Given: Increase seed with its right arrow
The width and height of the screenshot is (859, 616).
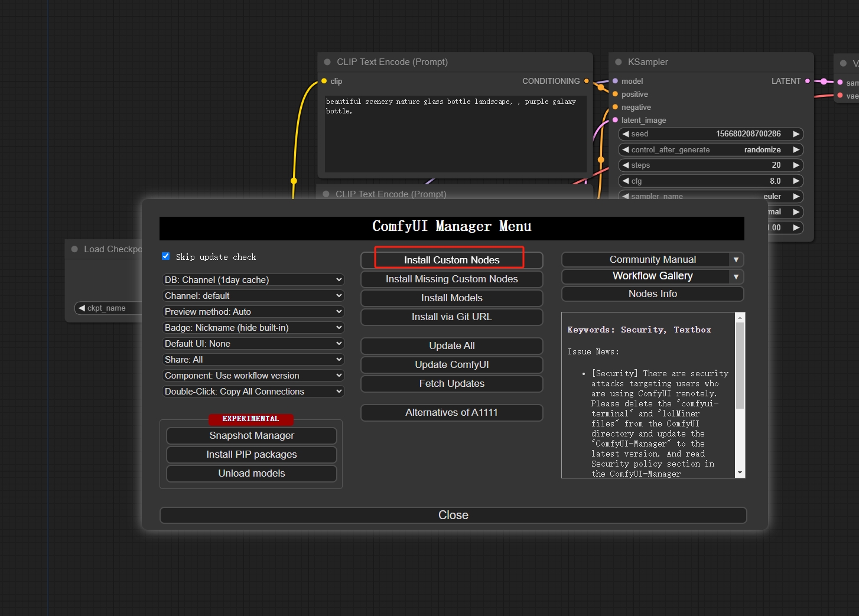Looking at the screenshot, I should click(796, 134).
